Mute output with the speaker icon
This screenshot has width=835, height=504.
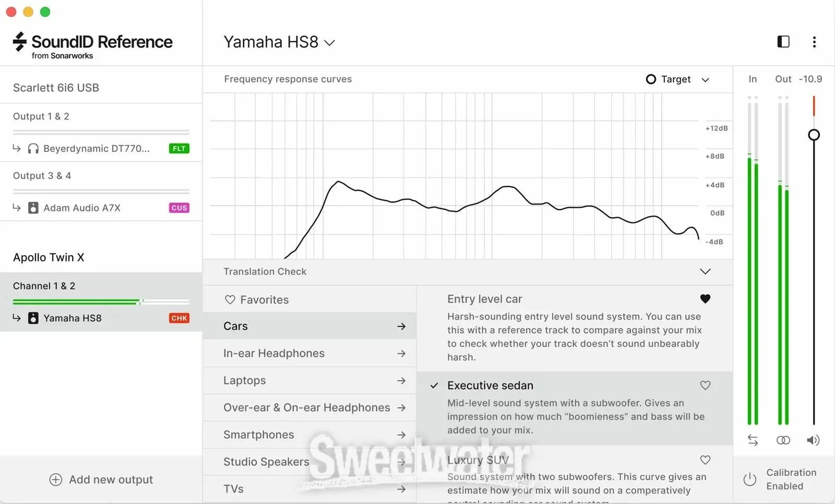[x=813, y=440]
